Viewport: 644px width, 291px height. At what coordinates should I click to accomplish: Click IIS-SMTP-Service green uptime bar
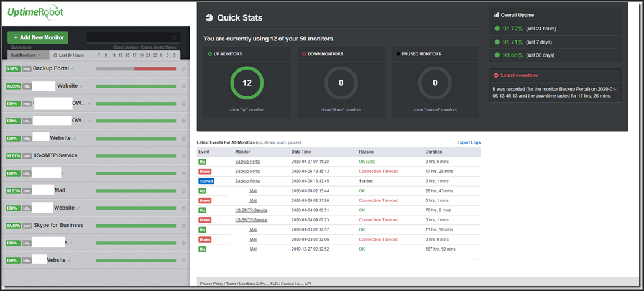coord(136,156)
